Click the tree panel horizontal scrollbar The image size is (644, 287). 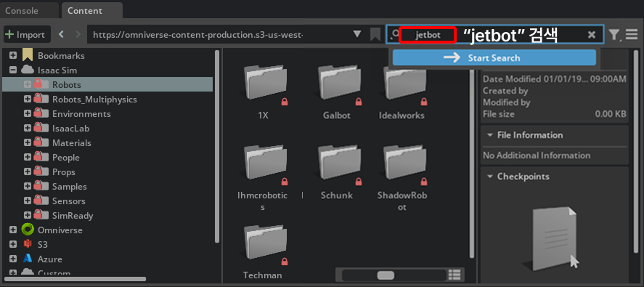tap(76, 279)
